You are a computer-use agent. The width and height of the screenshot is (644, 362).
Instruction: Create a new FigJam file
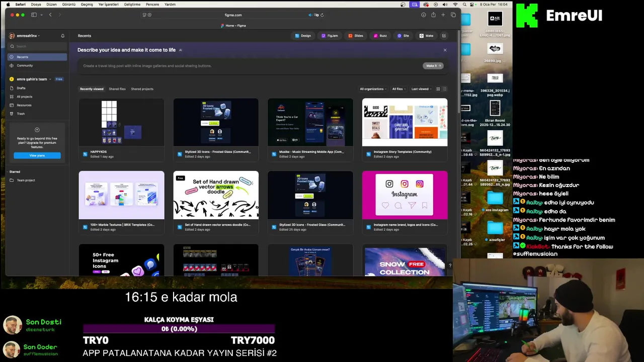pyautogui.click(x=330, y=36)
